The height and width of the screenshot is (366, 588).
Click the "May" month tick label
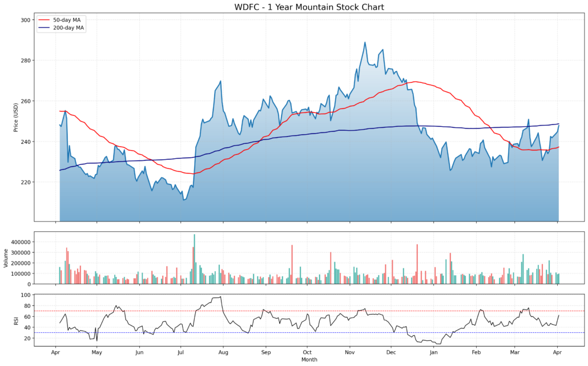point(96,352)
